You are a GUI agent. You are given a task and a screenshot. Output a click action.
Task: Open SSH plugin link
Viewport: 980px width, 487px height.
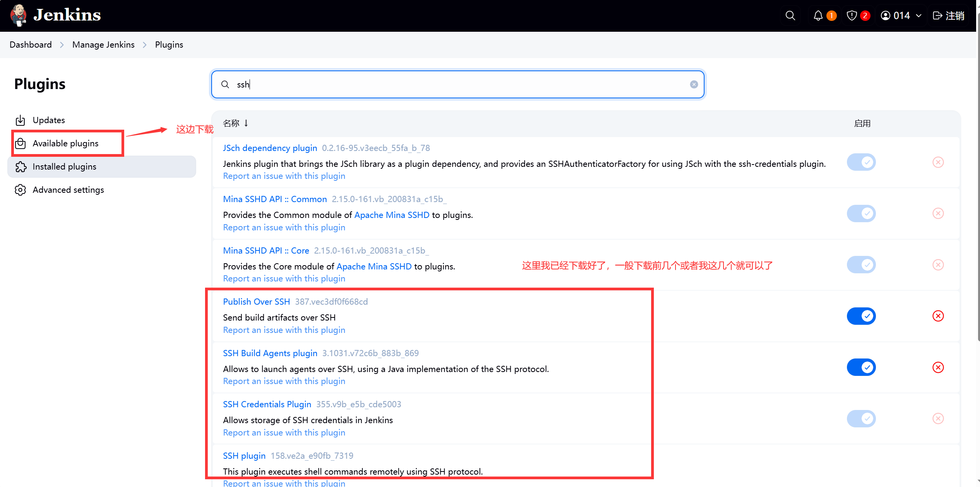244,456
